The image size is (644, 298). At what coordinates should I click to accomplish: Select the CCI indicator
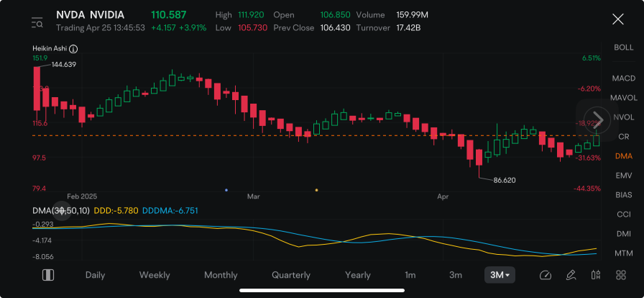click(623, 215)
